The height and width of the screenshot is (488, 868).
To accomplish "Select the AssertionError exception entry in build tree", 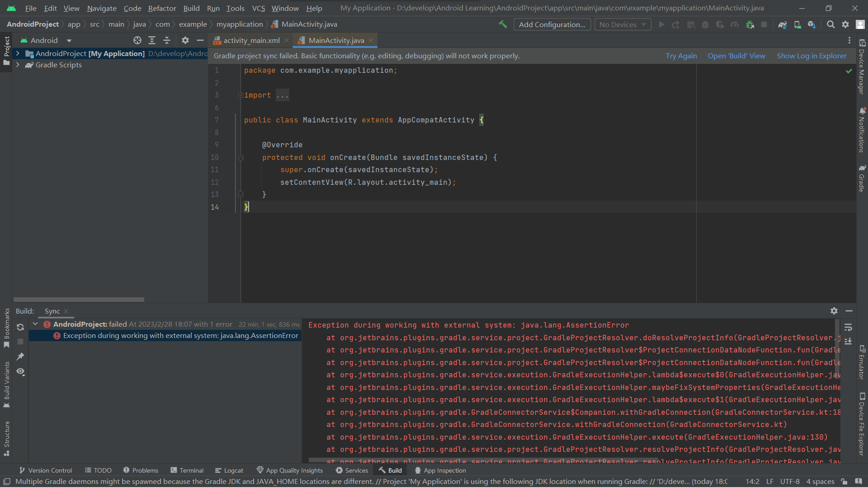I will tap(180, 336).
